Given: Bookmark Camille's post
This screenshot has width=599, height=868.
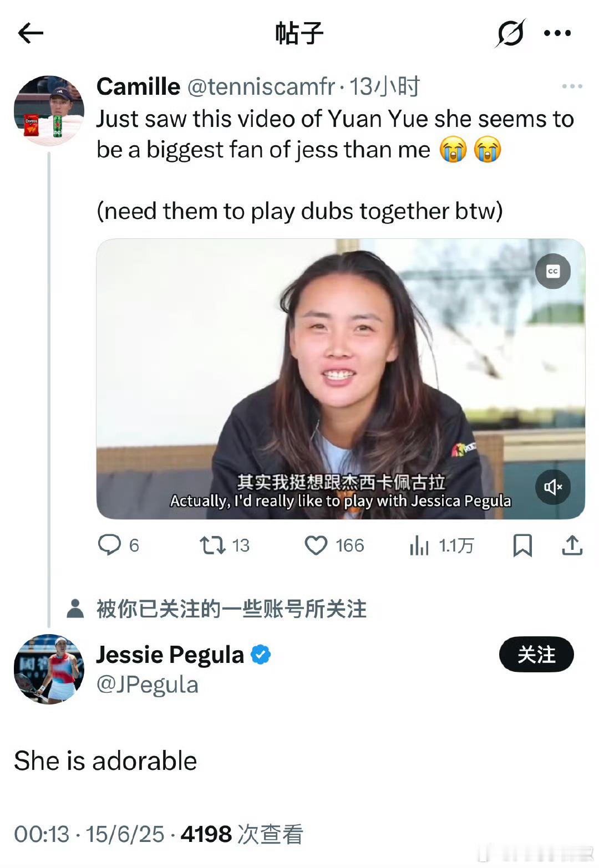Looking at the screenshot, I should tap(522, 545).
